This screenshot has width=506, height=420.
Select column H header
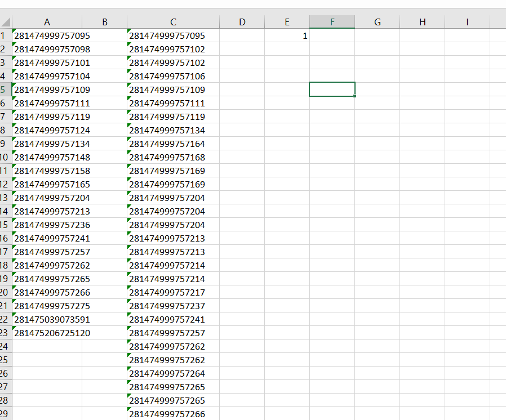pyautogui.click(x=422, y=22)
